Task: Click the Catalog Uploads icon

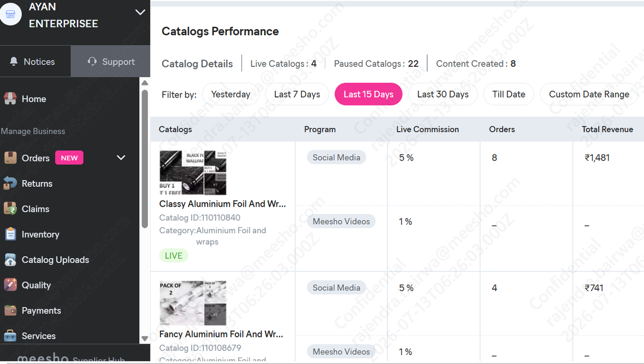Action: pos(10,259)
